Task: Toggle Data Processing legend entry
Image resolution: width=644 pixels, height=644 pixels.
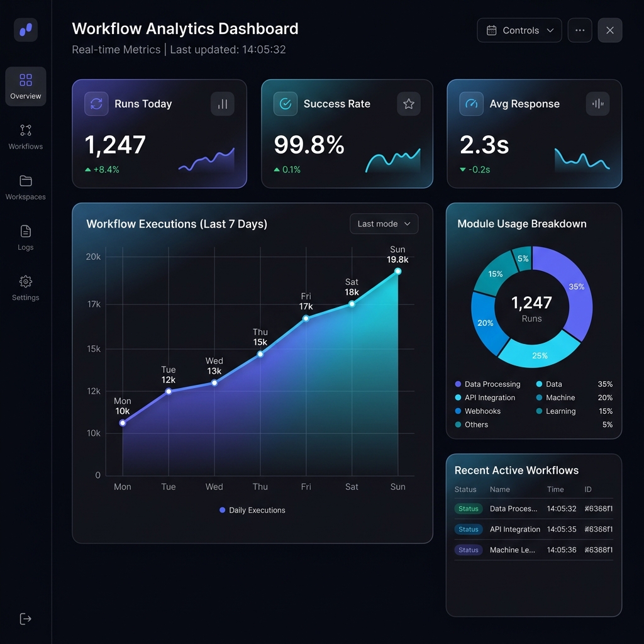Action: pyautogui.click(x=487, y=384)
